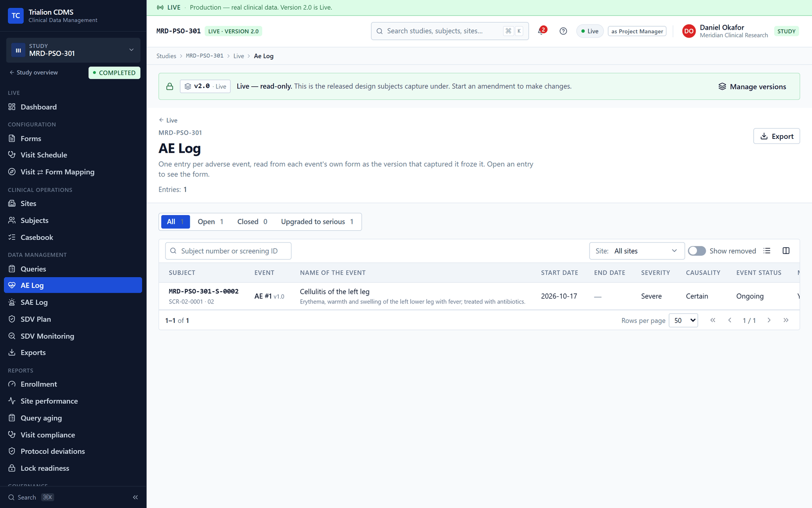Click the v2.0 Live version badge
The image size is (812, 508).
205,86
